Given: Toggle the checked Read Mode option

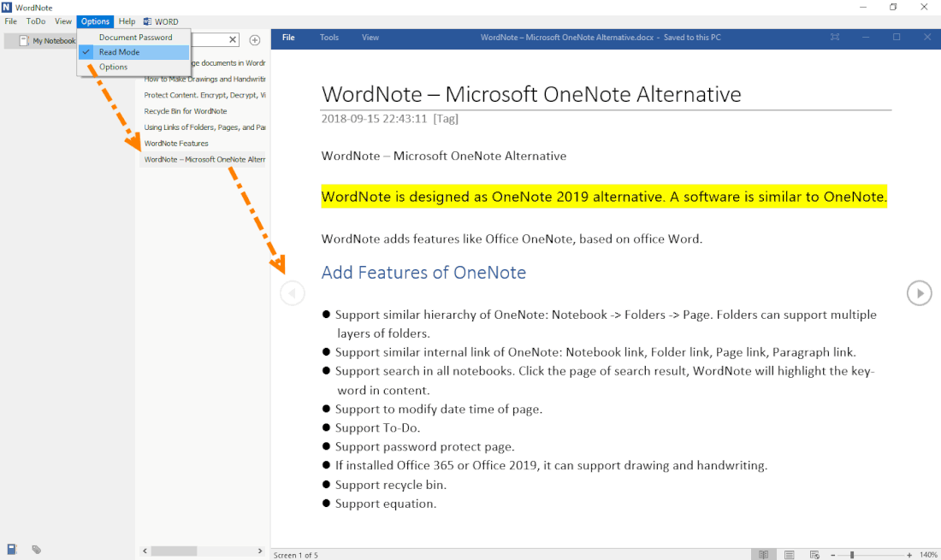Looking at the screenshot, I should point(134,52).
